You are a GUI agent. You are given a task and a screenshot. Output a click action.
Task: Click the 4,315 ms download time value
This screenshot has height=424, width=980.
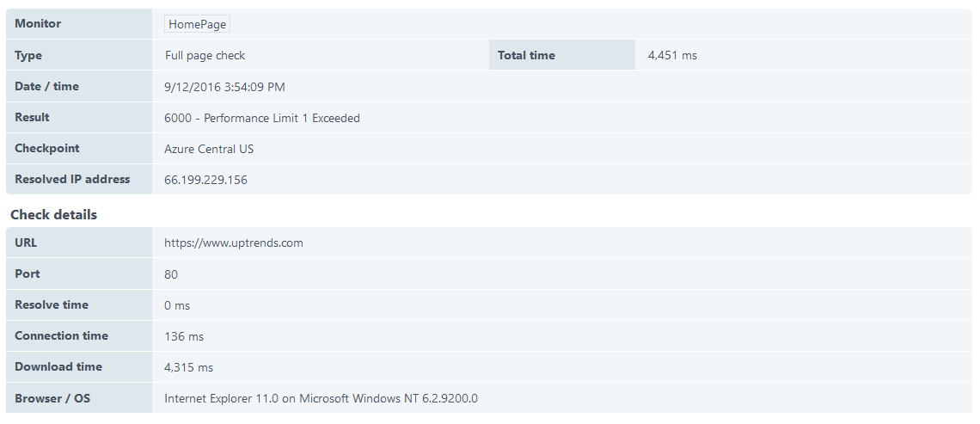[x=189, y=368]
